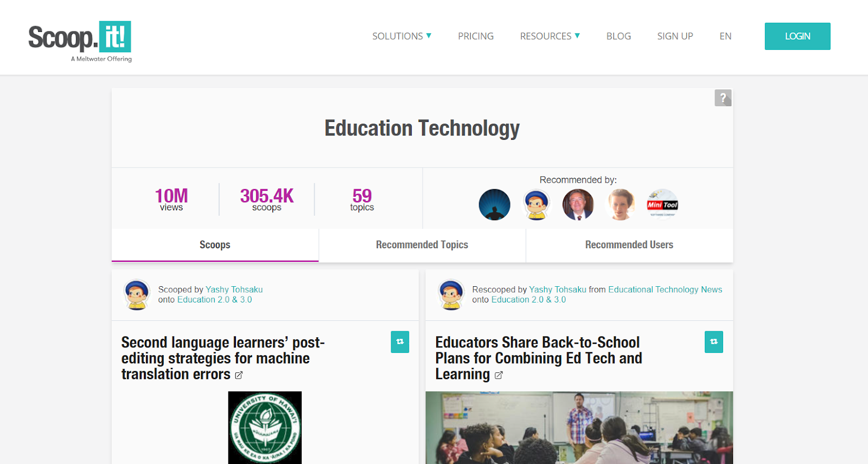Select the dark blue silhouette recommender avatar
Viewport: 868px width, 464px height.
(495, 205)
